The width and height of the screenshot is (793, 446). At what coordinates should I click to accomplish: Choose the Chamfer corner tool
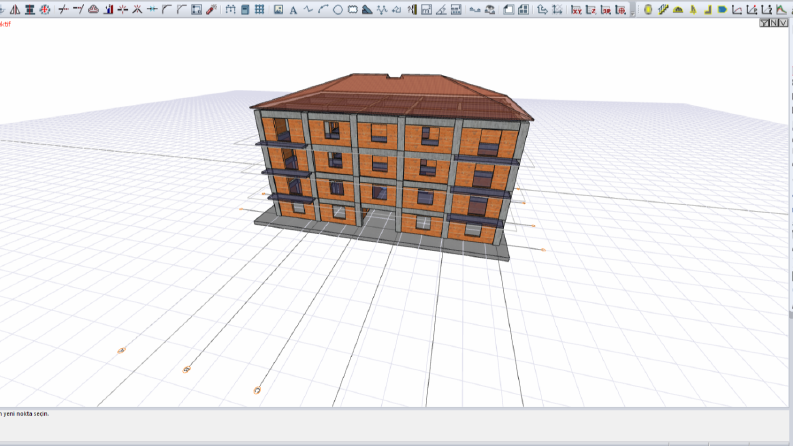182,9
